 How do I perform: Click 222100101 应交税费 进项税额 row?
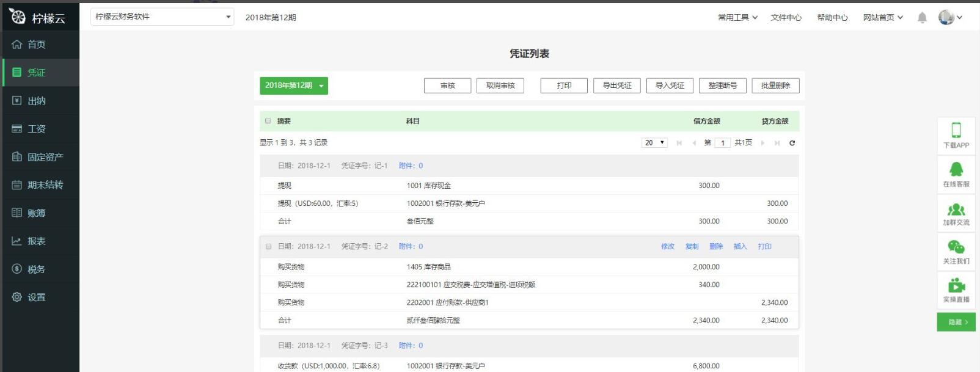(529, 285)
